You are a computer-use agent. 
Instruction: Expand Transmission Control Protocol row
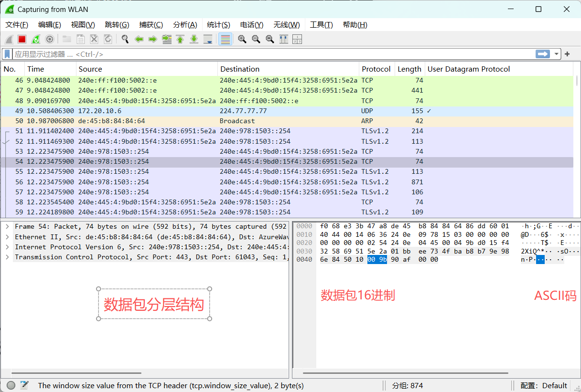click(7, 257)
